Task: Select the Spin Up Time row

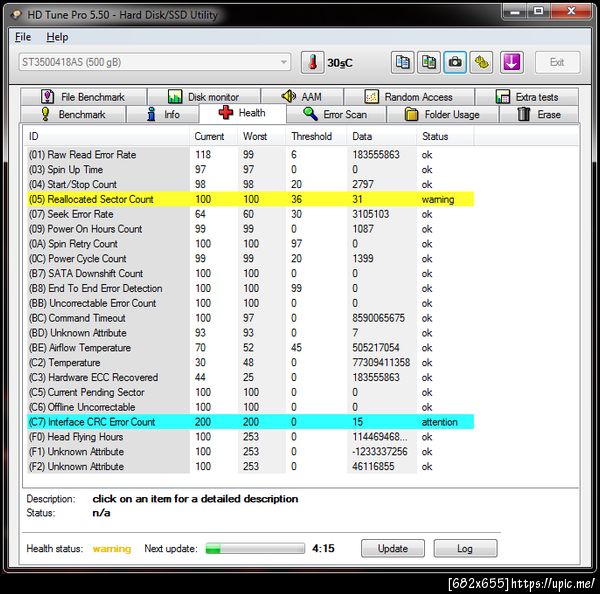Action: coord(250,170)
